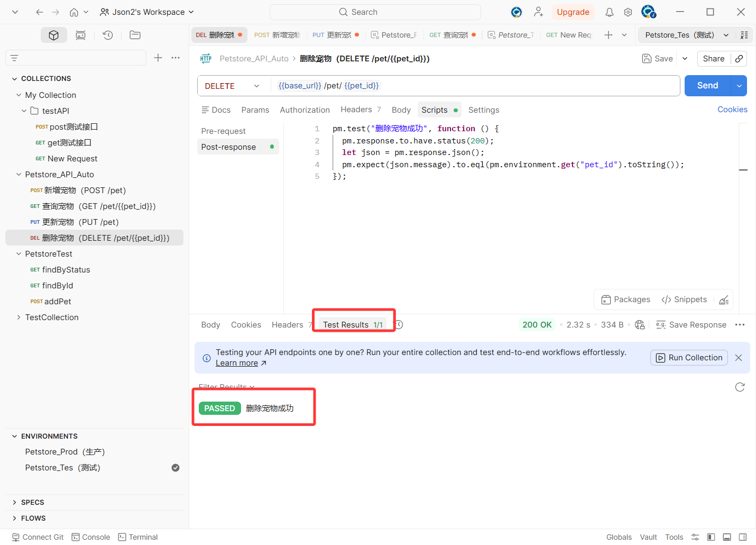Collapse the COLLECTIONS section

pyautogui.click(x=14, y=78)
